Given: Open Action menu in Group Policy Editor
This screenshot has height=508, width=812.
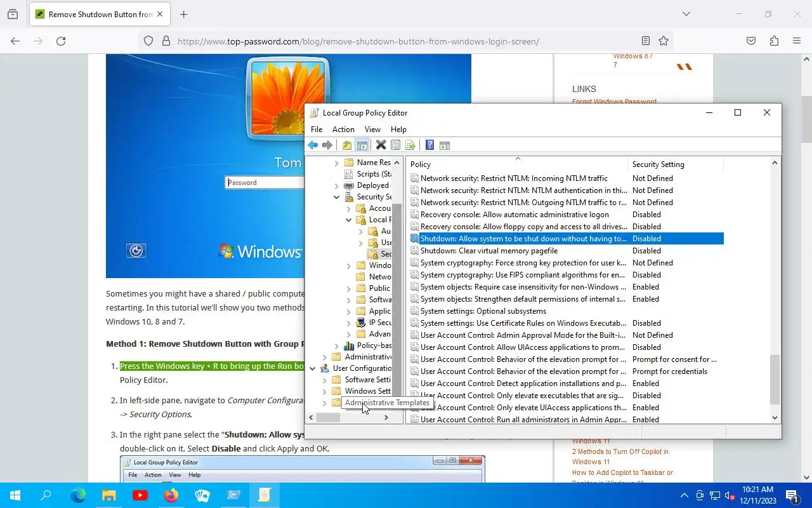Looking at the screenshot, I should tap(343, 129).
